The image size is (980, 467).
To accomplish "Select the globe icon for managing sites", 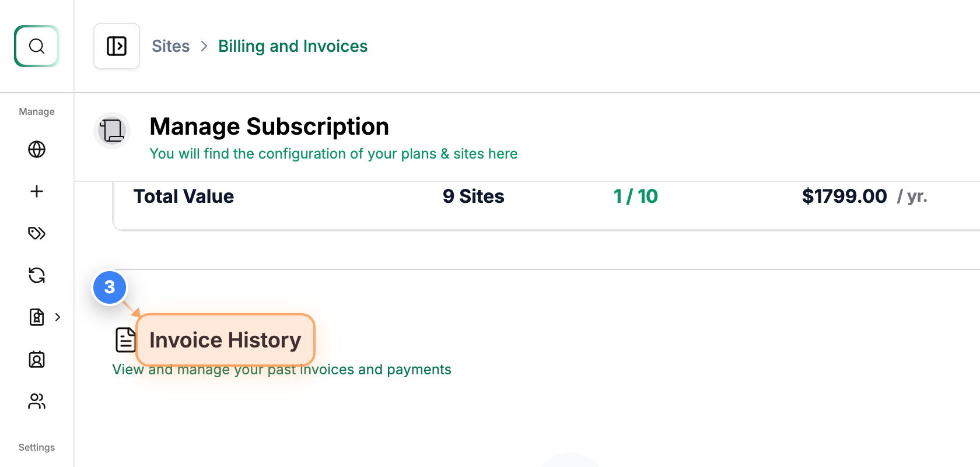I will 37,149.
